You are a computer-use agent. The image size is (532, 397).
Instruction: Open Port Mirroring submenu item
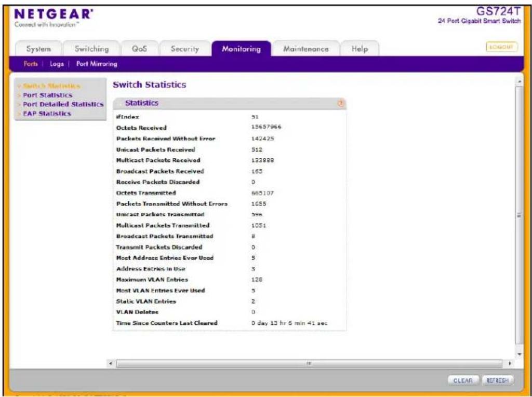coord(97,64)
